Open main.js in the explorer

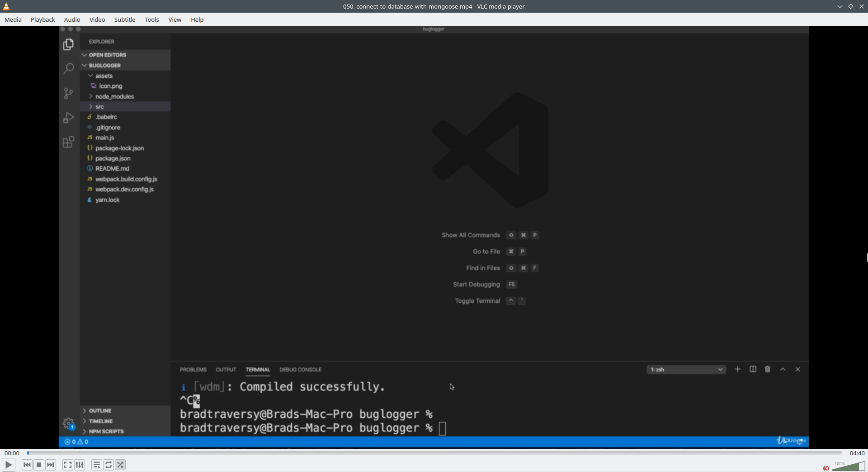pos(125,138)
